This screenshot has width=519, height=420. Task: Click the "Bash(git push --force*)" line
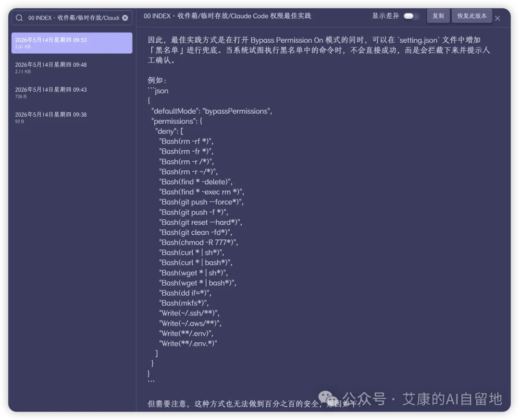(201, 202)
